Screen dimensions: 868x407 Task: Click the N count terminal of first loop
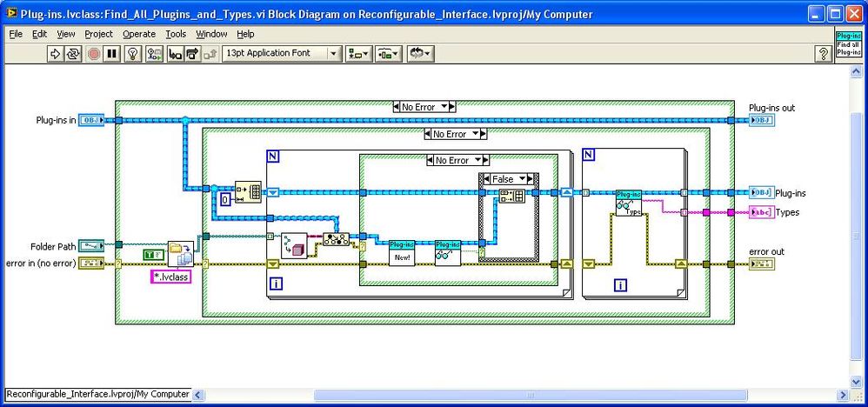[x=273, y=157]
